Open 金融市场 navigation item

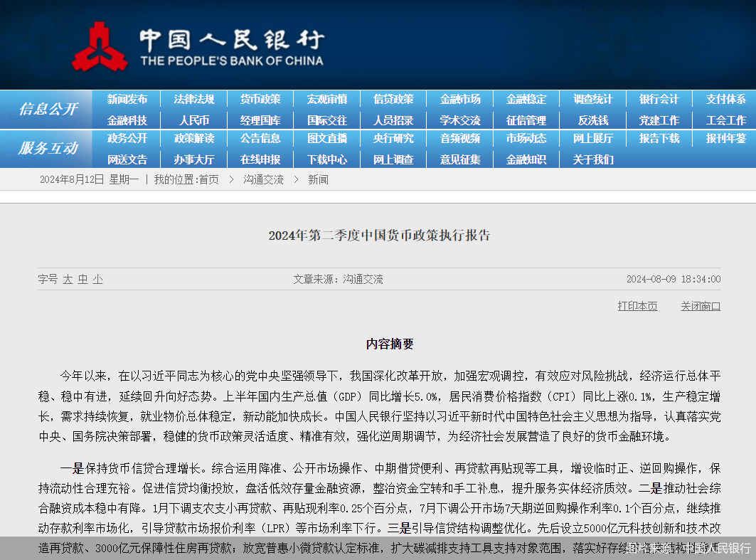click(460, 100)
